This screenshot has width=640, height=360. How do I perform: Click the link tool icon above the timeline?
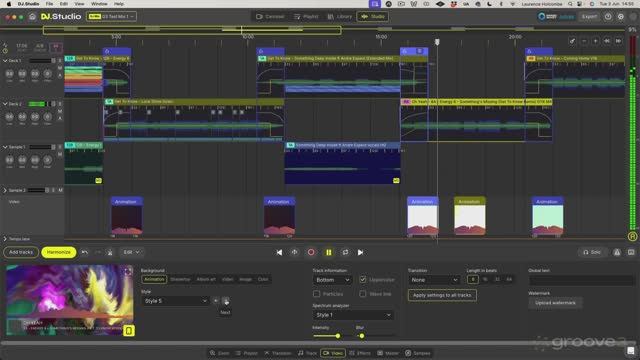coord(572,41)
